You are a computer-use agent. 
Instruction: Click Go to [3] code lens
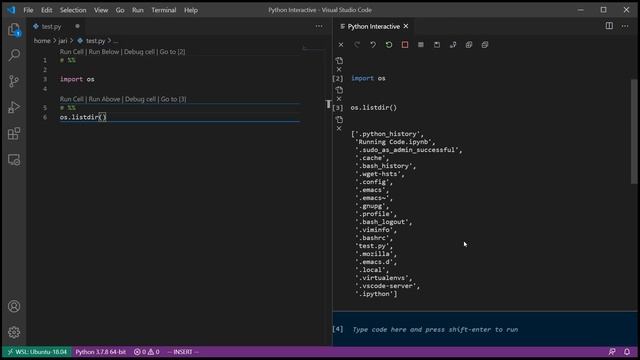click(x=173, y=99)
